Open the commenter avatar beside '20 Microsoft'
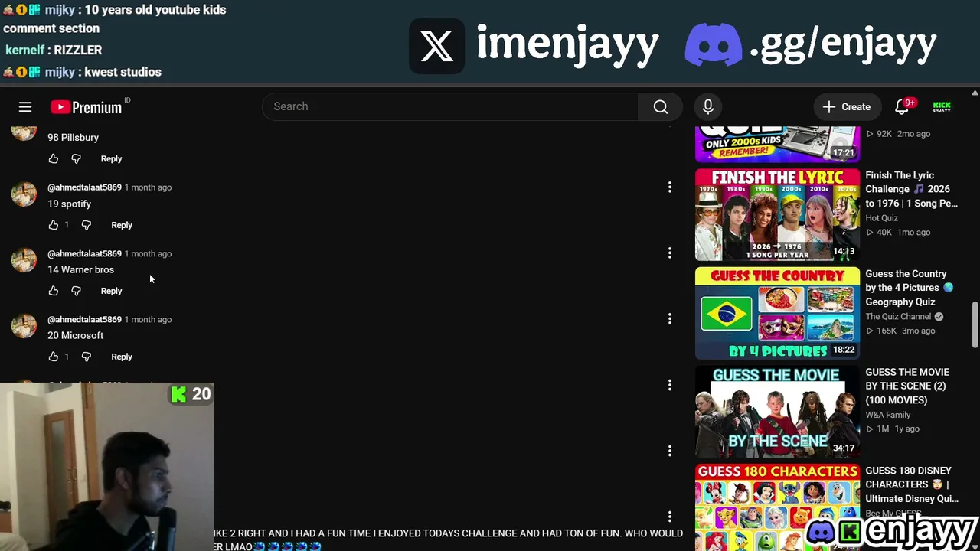The image size is (980, 551). click(x=24, y=325)
